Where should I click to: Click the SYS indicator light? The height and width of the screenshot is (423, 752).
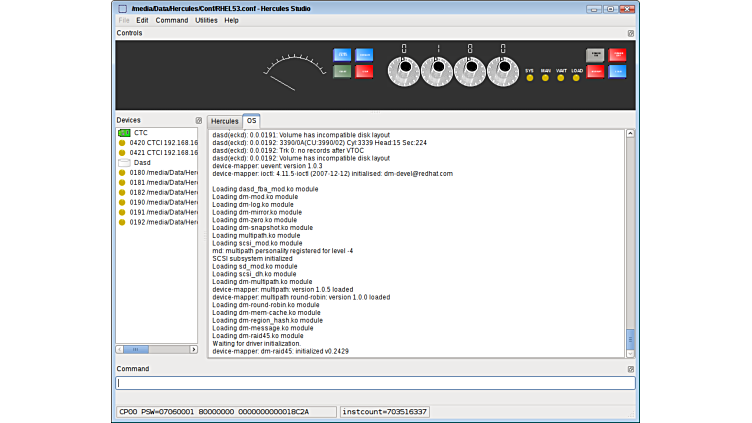tap(530, 77)
